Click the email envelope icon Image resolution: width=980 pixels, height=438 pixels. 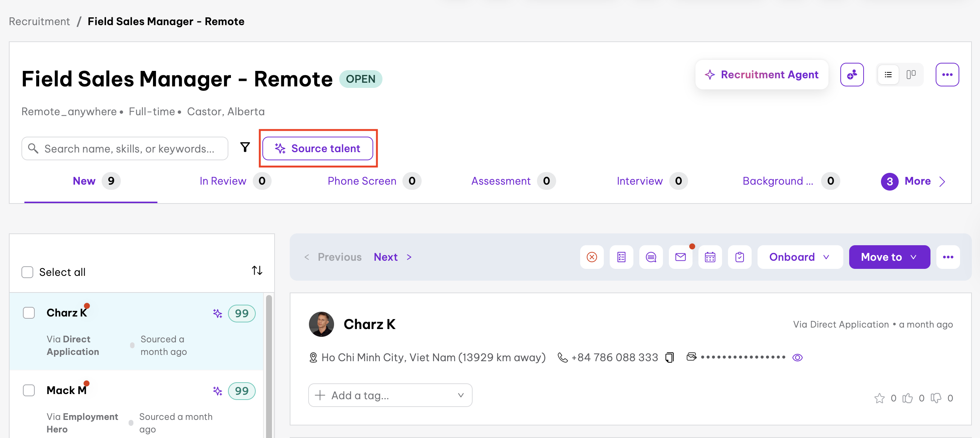pyautogui.click(x=680, y=257)
